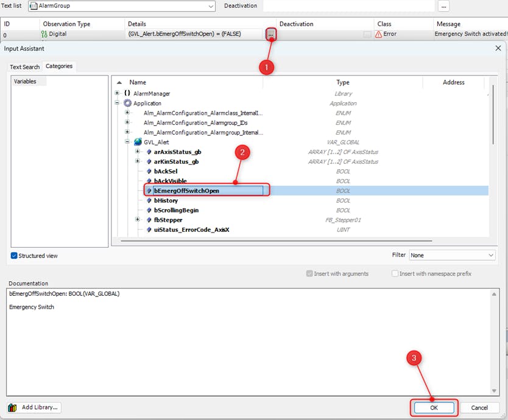Toggle Insert with namespace prefix checkbox
Screen dimensions: 508x420
coord(395,274)
